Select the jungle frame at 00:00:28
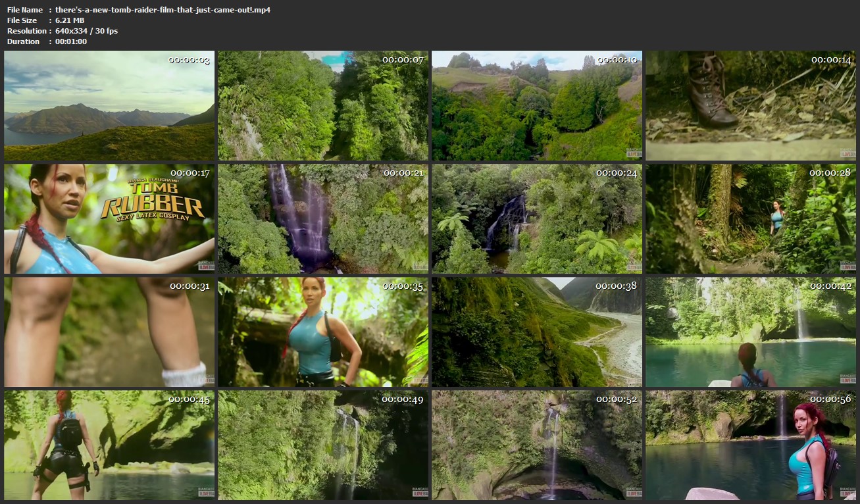Screen dimensions: 860x504 751,219
